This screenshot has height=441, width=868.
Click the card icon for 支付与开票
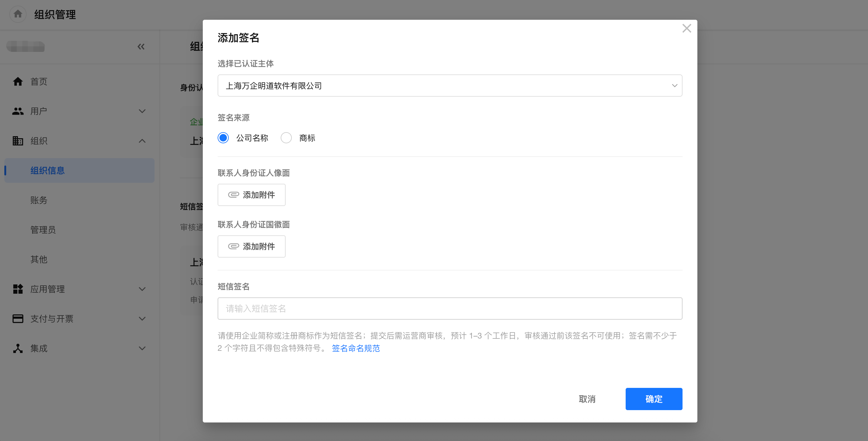tap(18, 318)
